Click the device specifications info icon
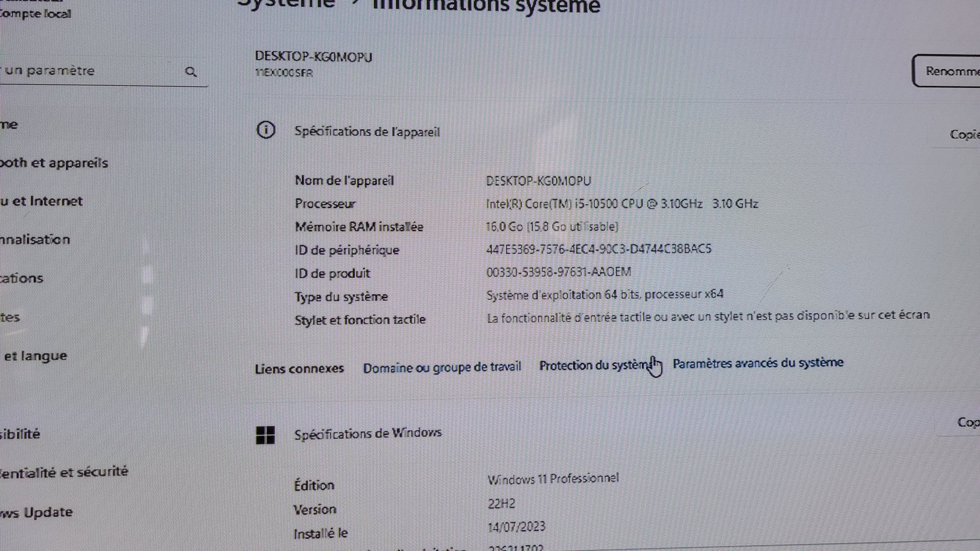The width and height of the screenshot is (980, 551). click(x=266, y=130)
